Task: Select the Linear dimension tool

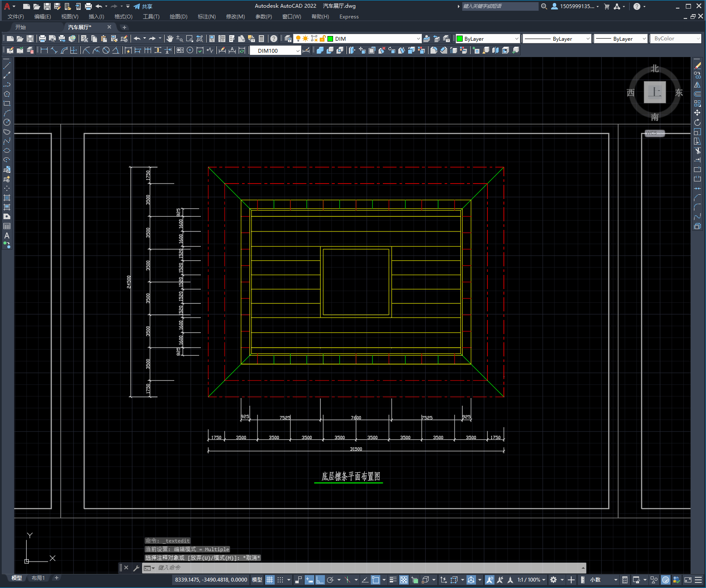Action: click(x=44, y=50)
